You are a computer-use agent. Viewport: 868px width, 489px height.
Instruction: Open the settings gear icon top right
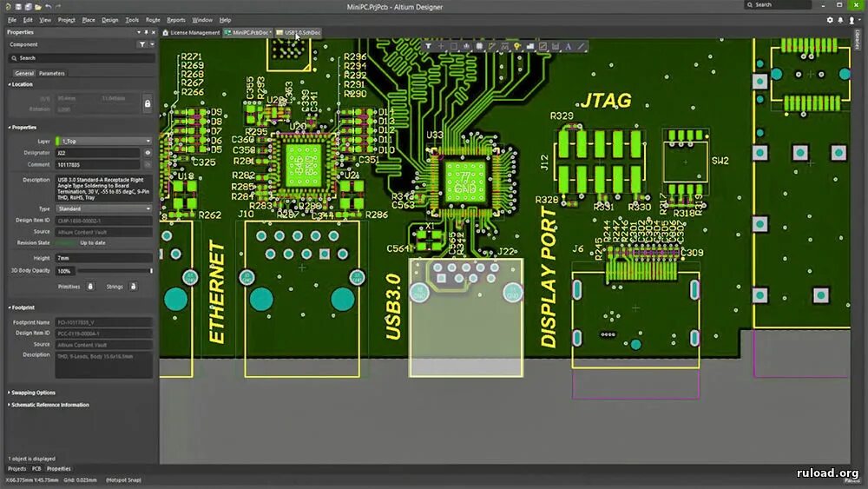point(830,20)
